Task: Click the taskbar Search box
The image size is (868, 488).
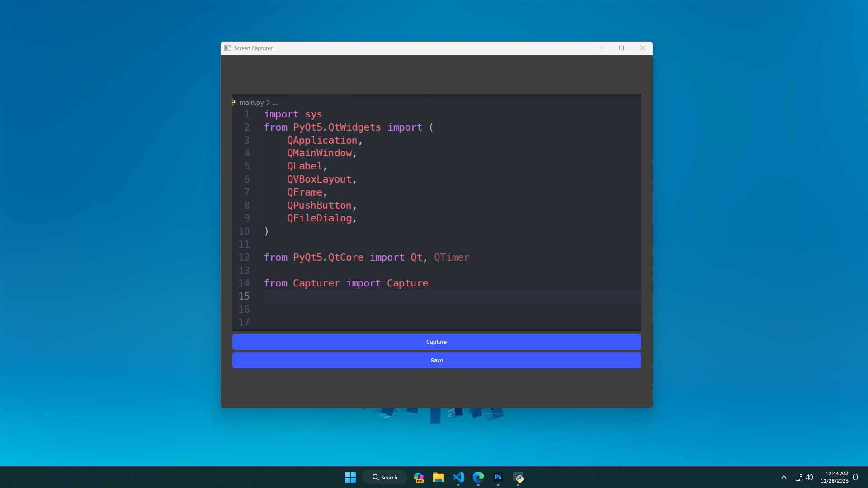Action: pyautogui.click(x=385, y=477)
